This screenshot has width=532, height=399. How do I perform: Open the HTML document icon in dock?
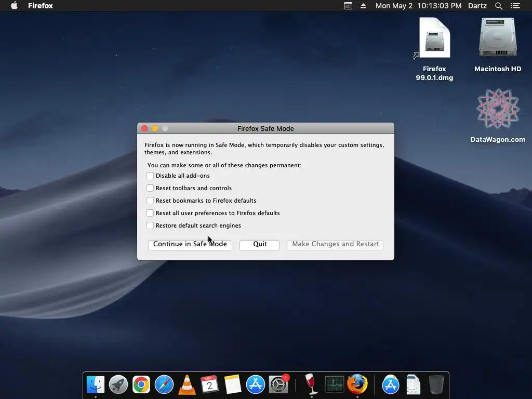pos(413,384)
